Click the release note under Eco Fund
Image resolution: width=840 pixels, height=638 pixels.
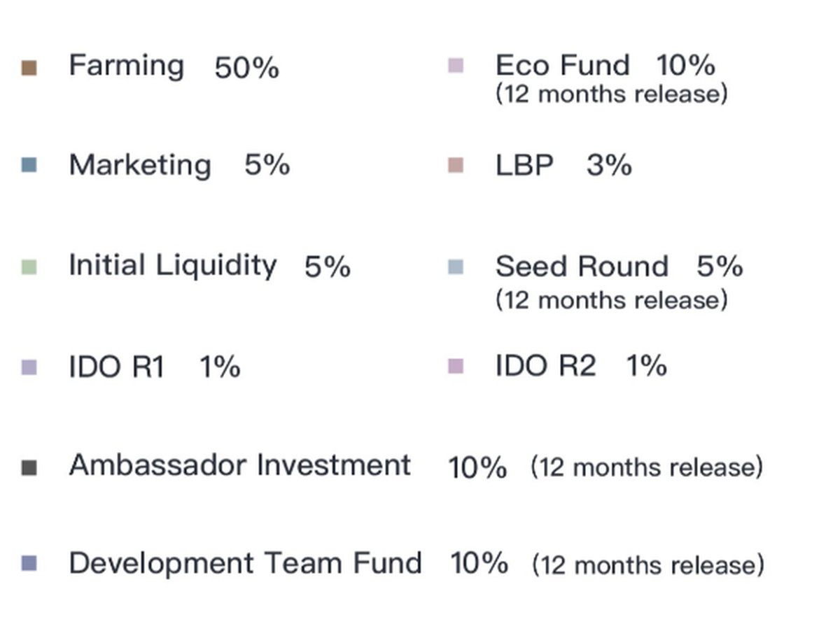tap(611, 94)
